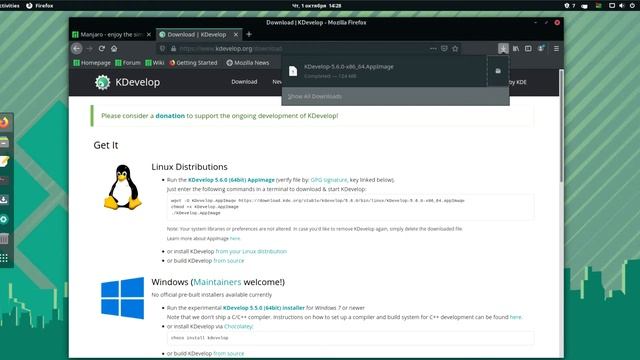
Task: Open the Forum bookmark
Action: [x=128, y=63]
